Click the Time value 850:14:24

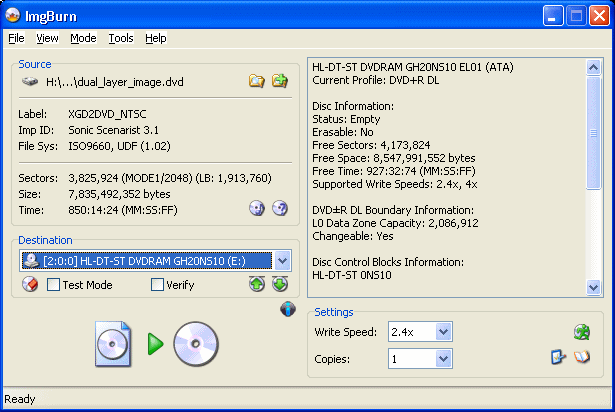point(123,210)
